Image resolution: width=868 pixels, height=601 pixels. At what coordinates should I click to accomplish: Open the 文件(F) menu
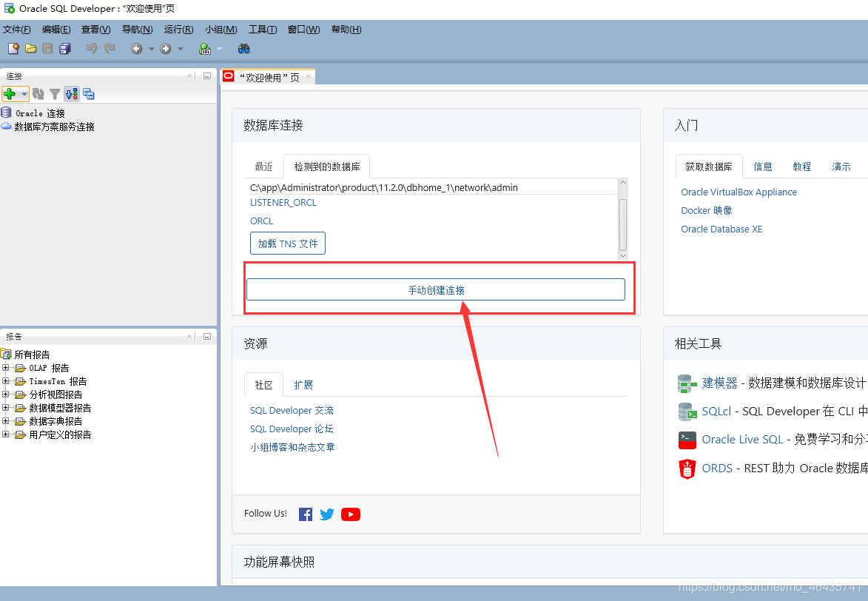pyautogui.click(x=16, y=30)
